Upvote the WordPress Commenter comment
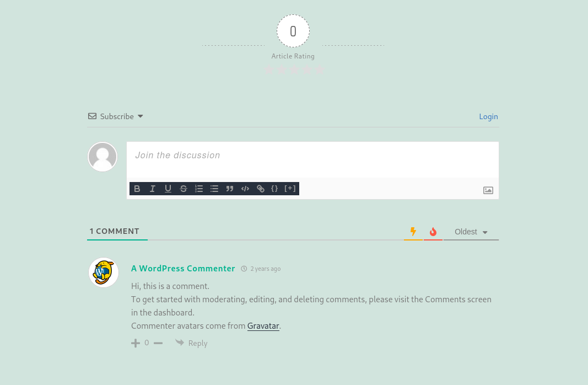The width and height of the screenshot is (588, 385). point(136,343)
